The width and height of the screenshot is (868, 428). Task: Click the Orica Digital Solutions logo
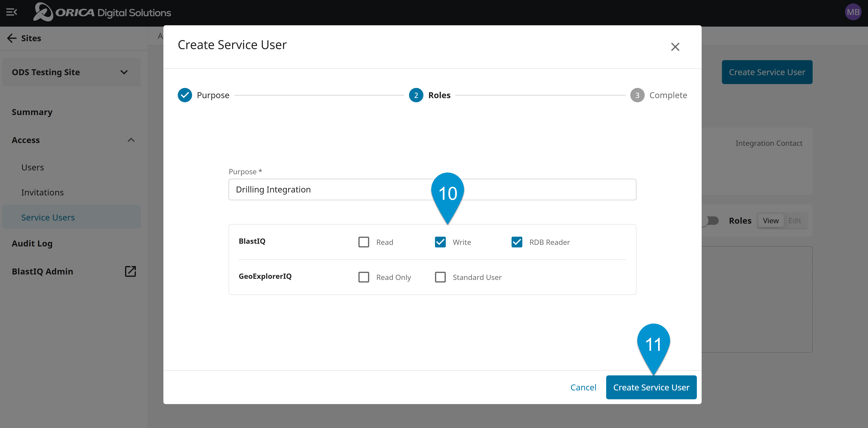click(x=102, y=13)
